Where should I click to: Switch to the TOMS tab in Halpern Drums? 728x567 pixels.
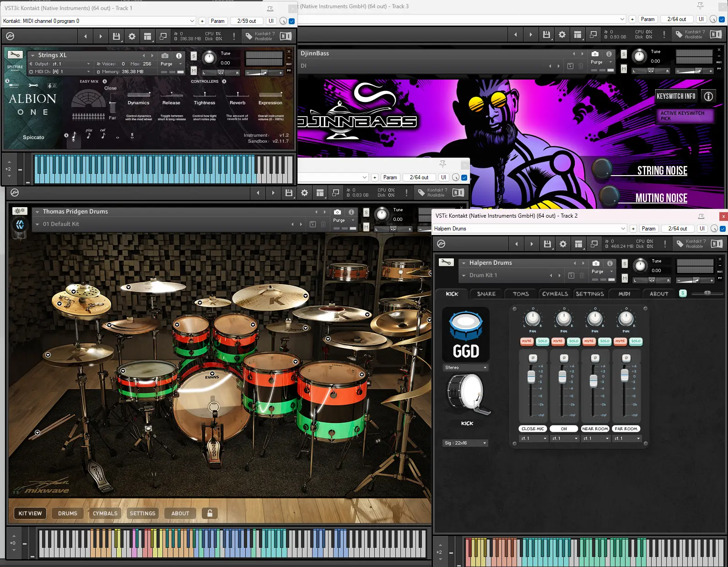click(521, 294)
